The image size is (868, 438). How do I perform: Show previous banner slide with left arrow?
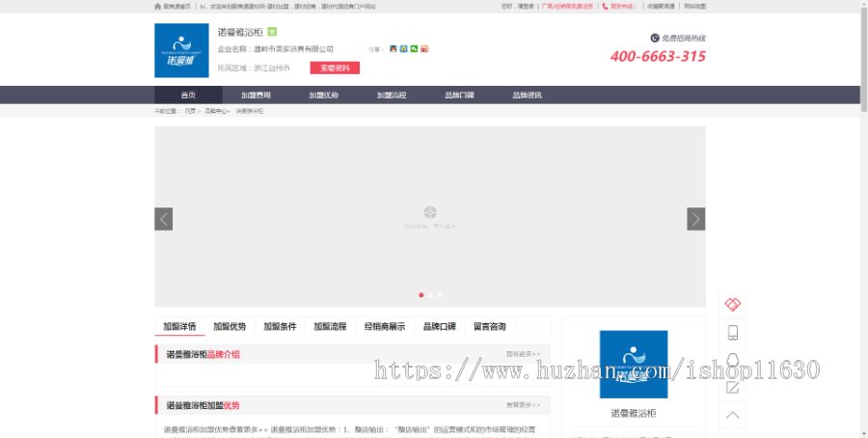(x=163, y=219)
